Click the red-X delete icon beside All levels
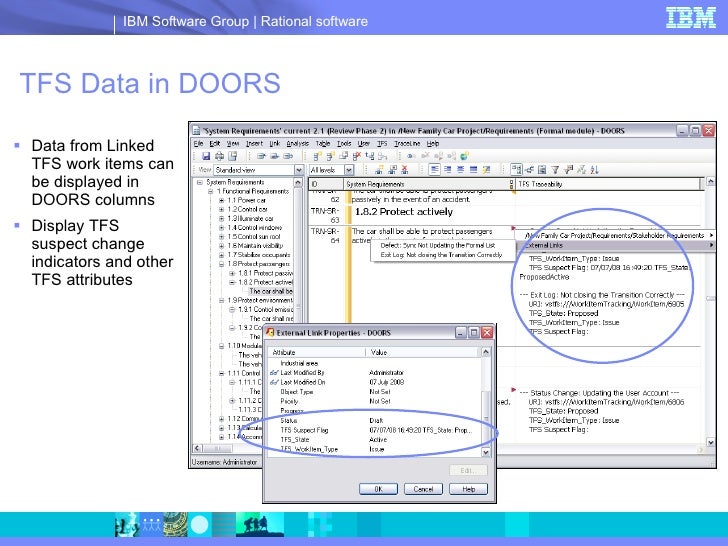The height and width of the screenshot is (546, 728). click(405, 170)
